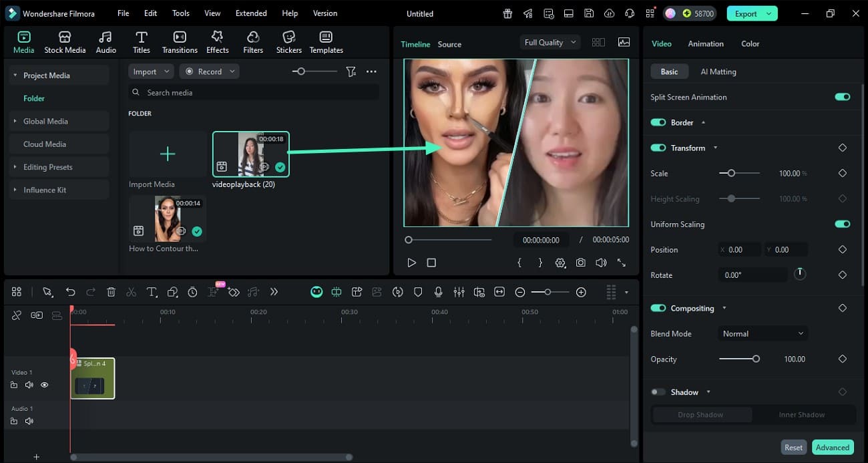
Task: Enable the Shadow toggle
Action: [x=658, y=392]
